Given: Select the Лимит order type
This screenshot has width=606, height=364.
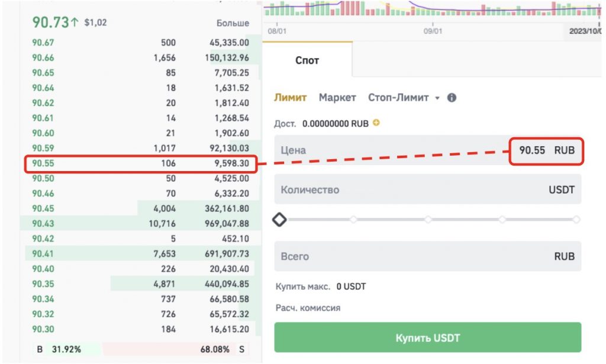Looking at the screenshot, I should (290, 98).
